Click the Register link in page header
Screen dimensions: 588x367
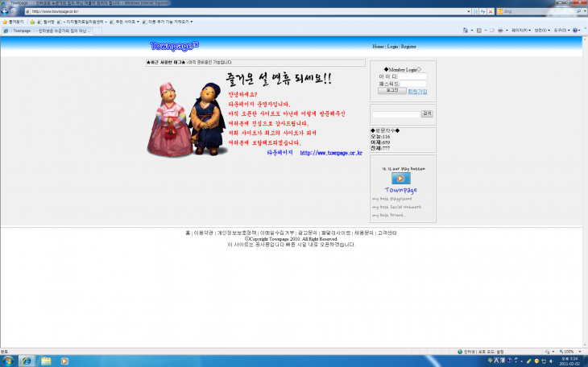click(408, 47)
